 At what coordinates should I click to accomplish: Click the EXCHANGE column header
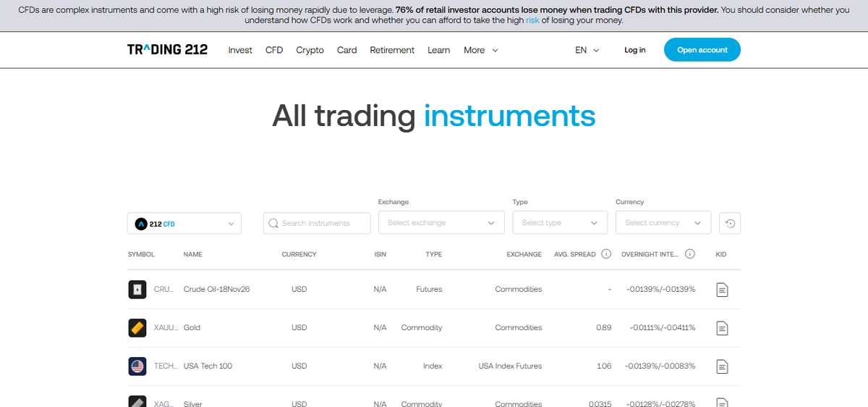pyautogui.click(x=524, y=255)
